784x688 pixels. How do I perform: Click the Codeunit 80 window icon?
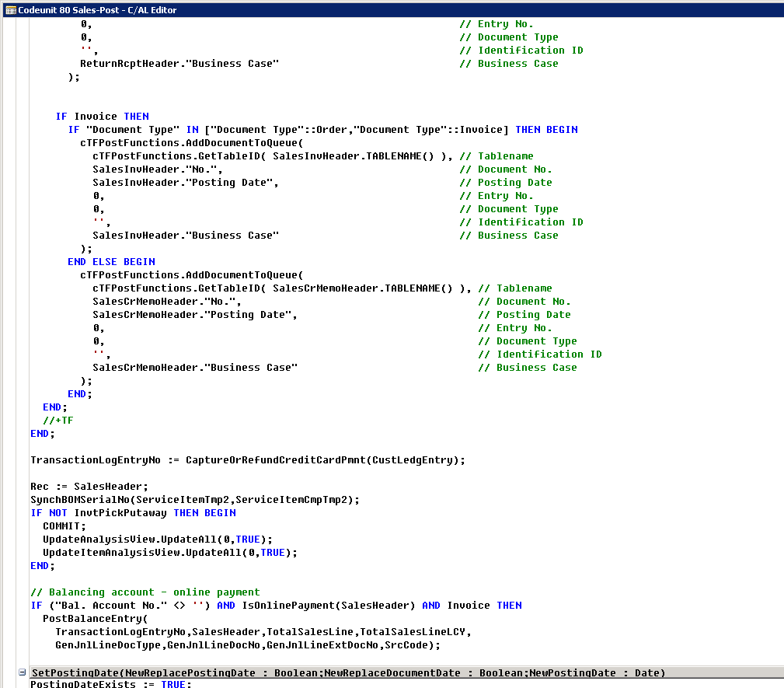point(10,9)
